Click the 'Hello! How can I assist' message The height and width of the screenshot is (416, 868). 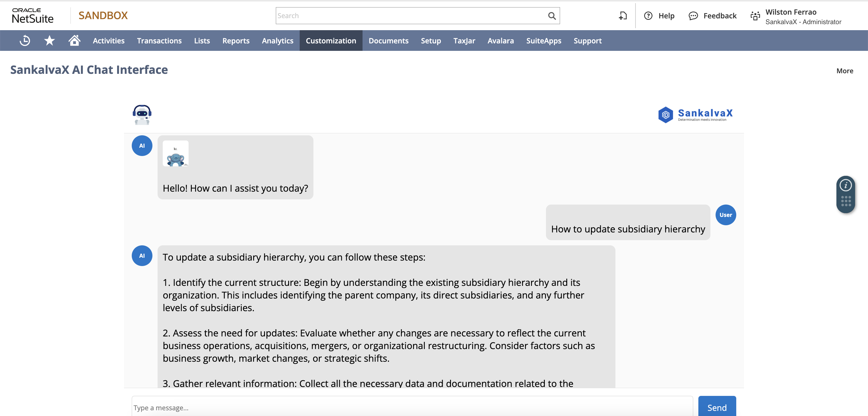coord(235,188)
